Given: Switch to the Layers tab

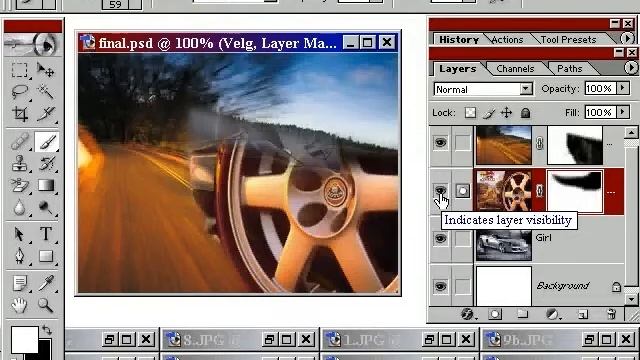Looking at the screenshot, I should [x=458, y=69].
